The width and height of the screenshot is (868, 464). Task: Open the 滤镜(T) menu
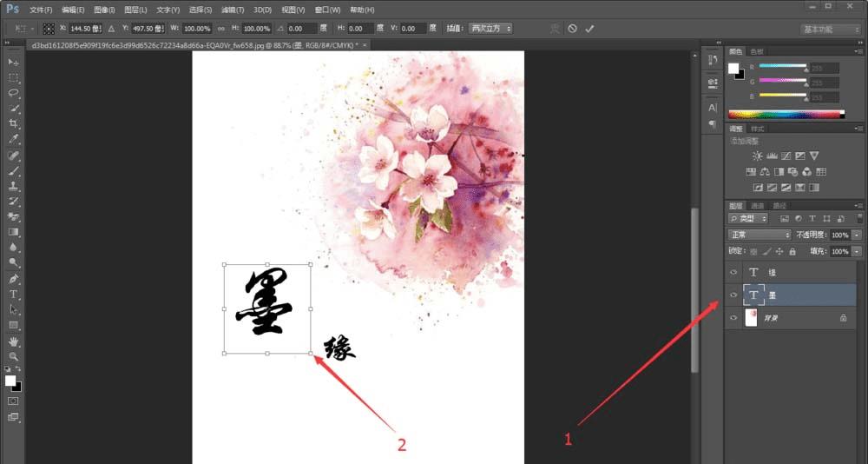coord(232,10)
